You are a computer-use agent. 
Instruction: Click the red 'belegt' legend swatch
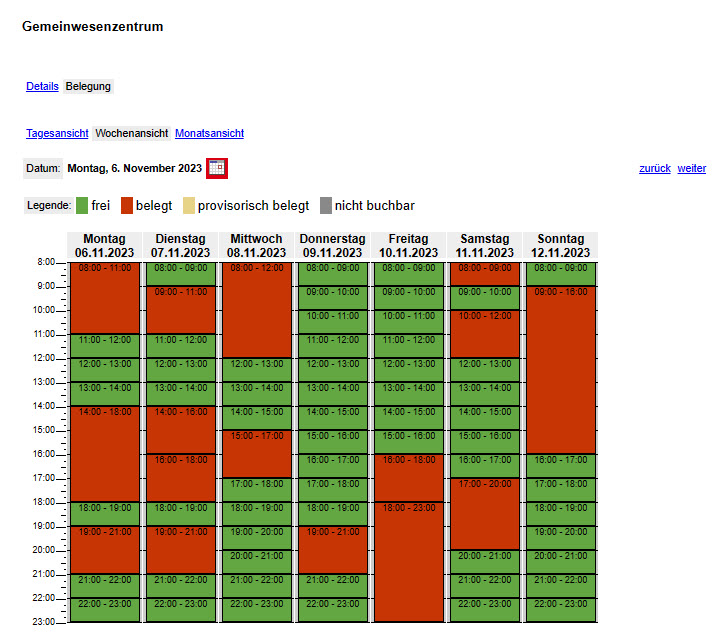128,206
